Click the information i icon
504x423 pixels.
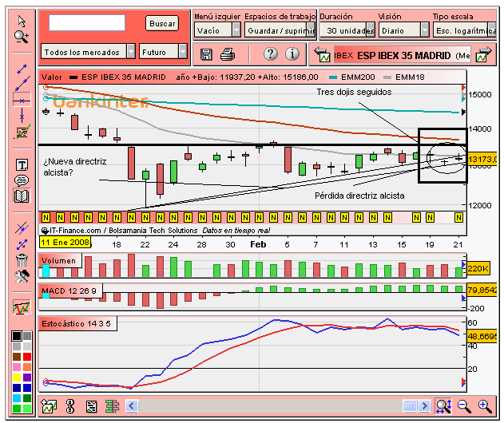(x=292, y=54)
